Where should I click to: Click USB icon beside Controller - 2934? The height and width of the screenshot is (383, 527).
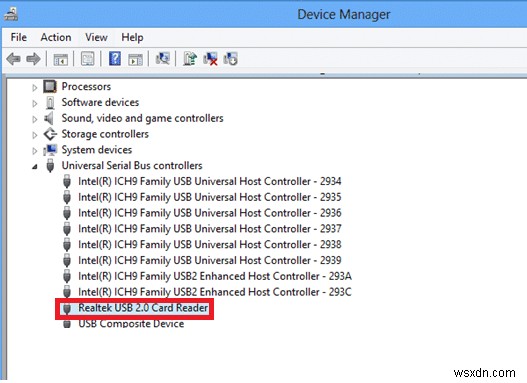point(67,181)
